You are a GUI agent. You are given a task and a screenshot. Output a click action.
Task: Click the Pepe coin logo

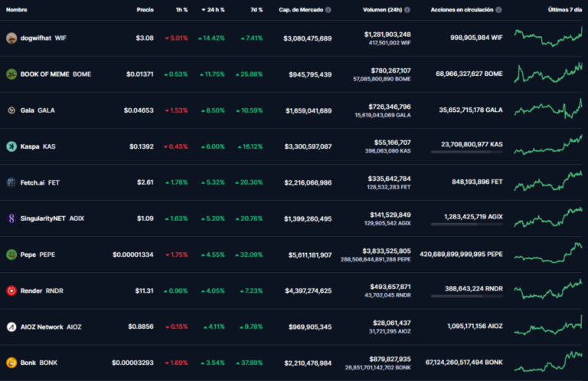pyautogui.click(x=11, y=255)
